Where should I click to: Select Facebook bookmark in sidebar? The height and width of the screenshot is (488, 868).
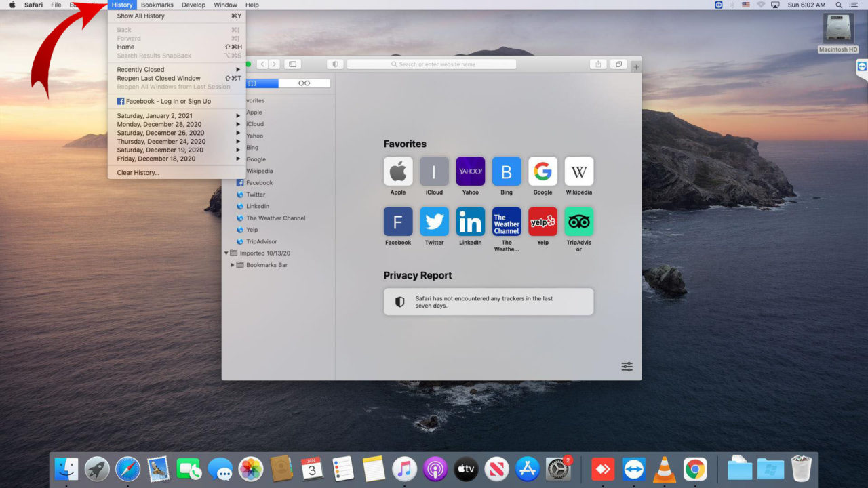259,183
